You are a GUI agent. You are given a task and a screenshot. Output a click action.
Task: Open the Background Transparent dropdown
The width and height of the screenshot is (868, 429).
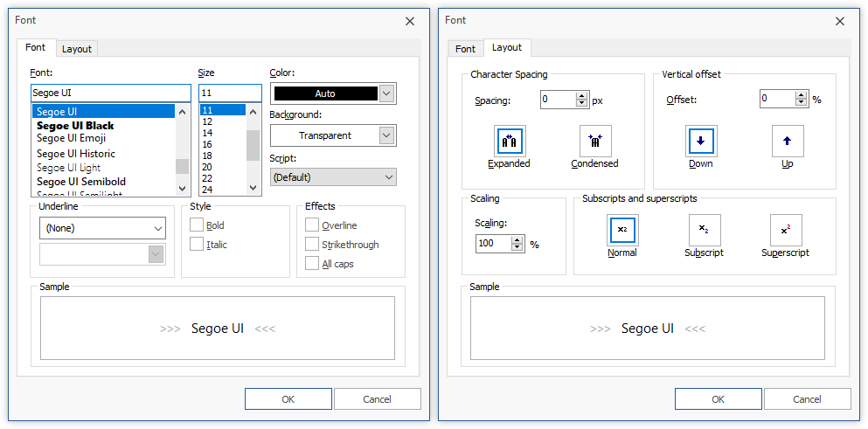tap(387, 135)
